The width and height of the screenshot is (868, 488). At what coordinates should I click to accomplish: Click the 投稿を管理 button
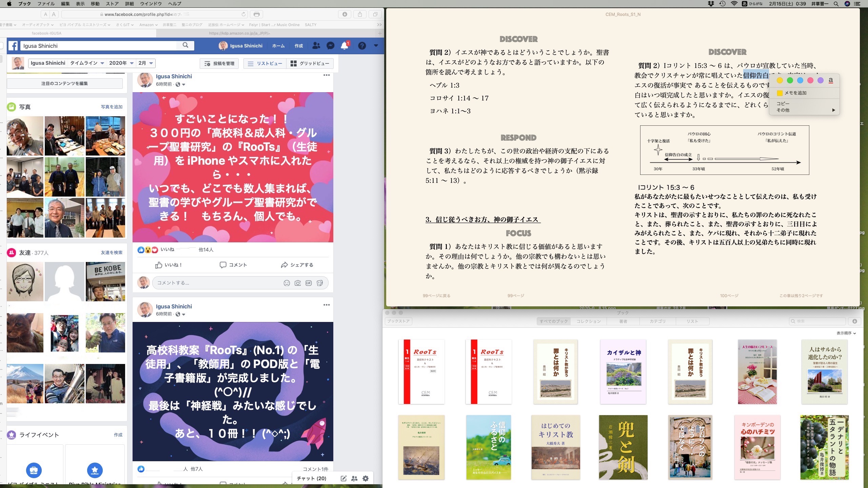(219, 63)
